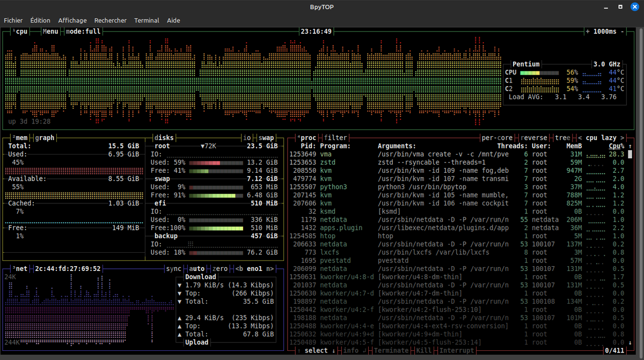644x360 pixels.
Task: Switch to next sort column with right arrow after cpu lazy
Action: pos(622,138)
